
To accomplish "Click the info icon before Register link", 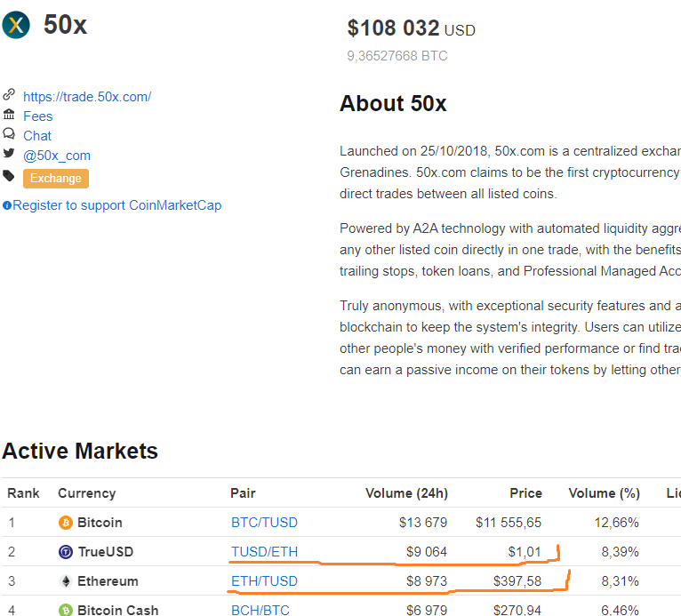I will tap(7, 205).
